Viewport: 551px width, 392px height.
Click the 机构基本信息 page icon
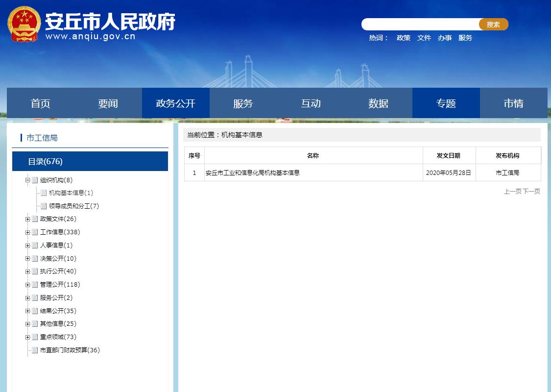(44, 193)
